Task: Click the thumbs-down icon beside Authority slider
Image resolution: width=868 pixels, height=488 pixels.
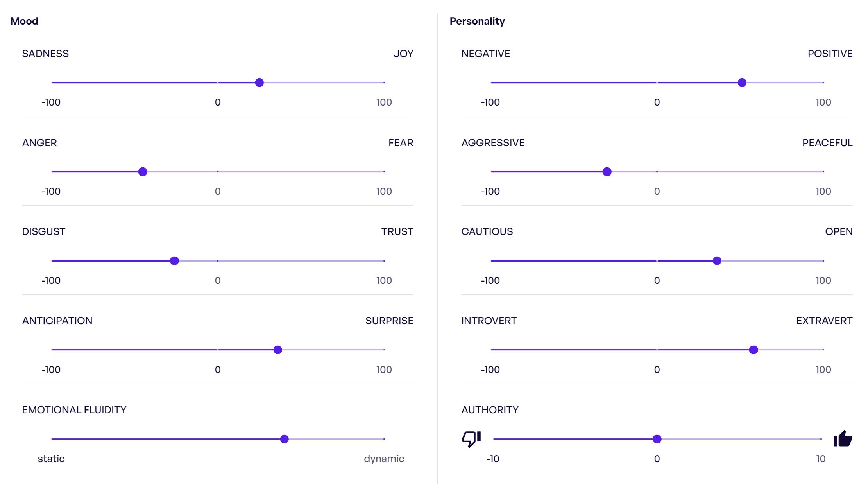Action: coord(471,439)
